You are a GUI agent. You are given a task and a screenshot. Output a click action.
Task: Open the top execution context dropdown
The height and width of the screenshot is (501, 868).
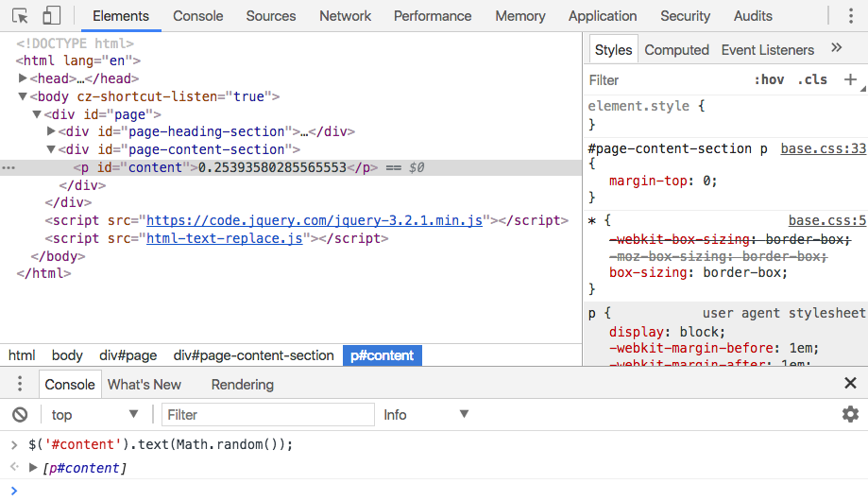94,415
